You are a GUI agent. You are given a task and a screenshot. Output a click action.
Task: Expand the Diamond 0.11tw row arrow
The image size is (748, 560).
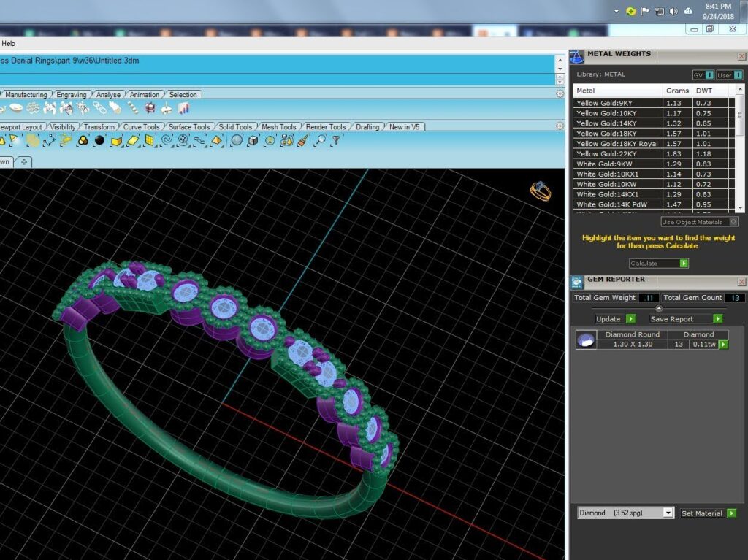click(x=724, y=345)
